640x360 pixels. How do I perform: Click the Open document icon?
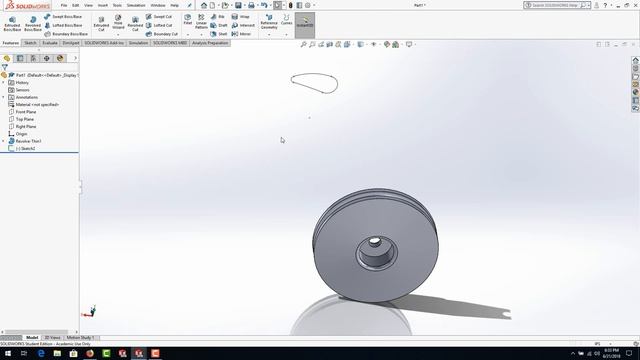(x=225, y=5)
